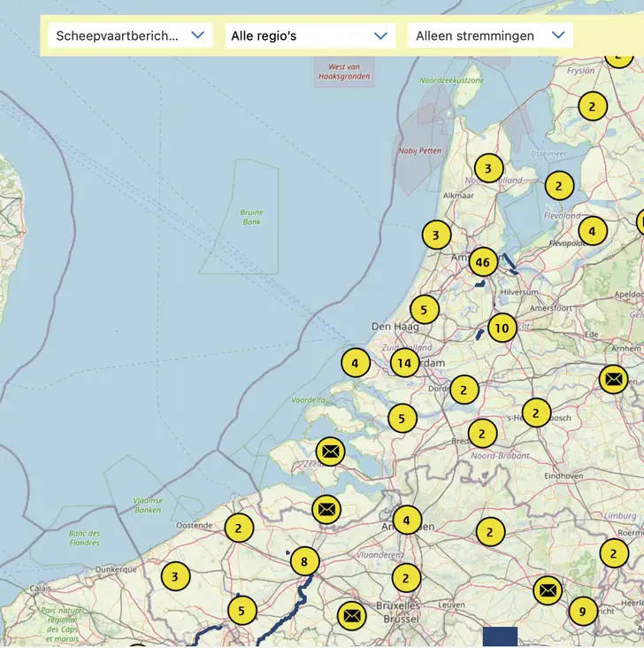Viewport: 644px width, 648px height.
Task: Open the Alleen stemmingen filter dropdown
Action: click(x=489, y=35)
